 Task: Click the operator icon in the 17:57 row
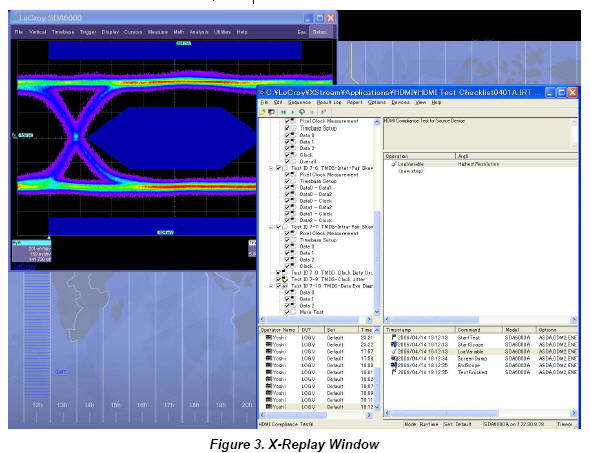pos(269,351)
